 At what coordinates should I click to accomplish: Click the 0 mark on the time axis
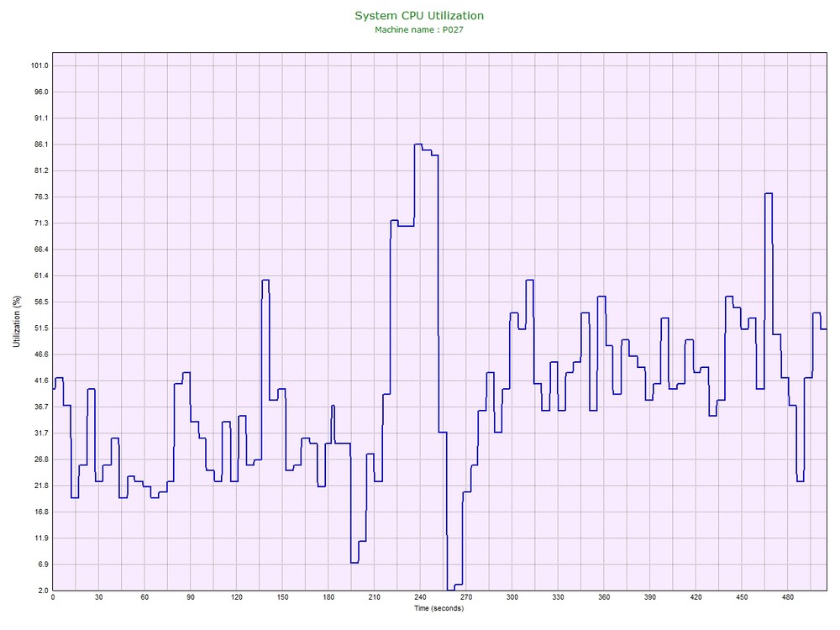click(53, 597)
